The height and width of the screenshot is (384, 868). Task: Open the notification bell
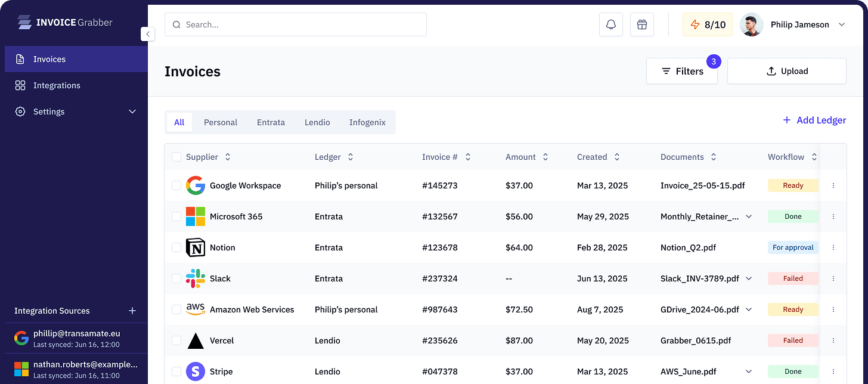[x=610, y=24]
